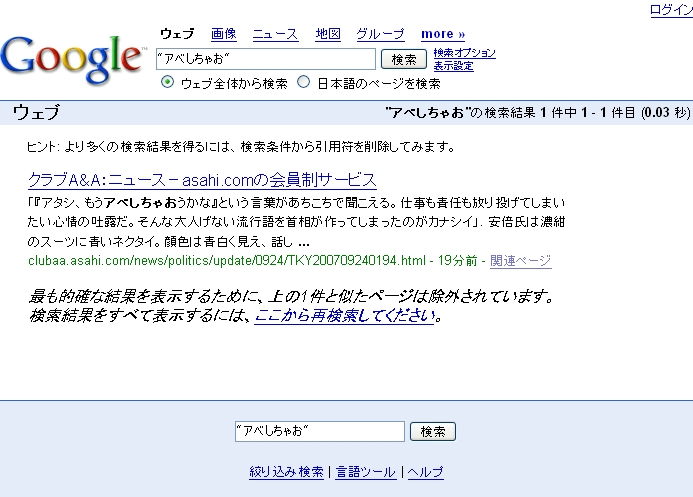
Task: Open 言語ツール link
Action: [366, 472]
